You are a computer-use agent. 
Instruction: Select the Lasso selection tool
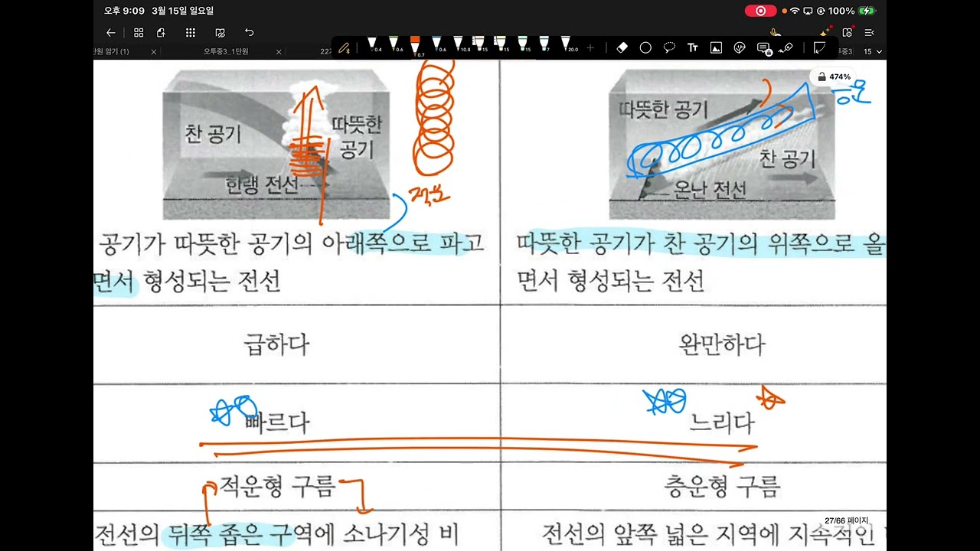[669, 47]
